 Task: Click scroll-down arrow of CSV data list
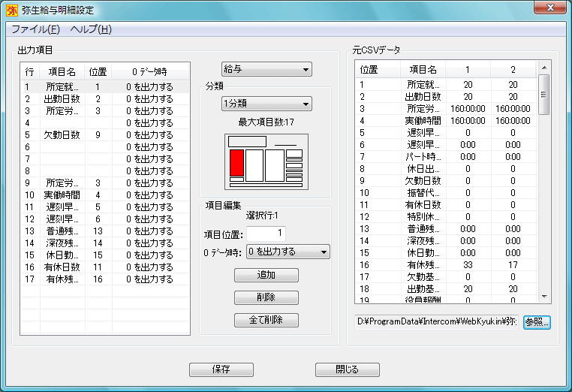click(x=544, y=297)
